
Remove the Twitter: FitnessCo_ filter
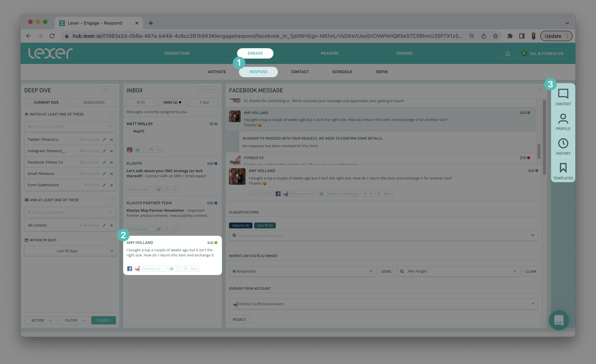pos(112,140)
